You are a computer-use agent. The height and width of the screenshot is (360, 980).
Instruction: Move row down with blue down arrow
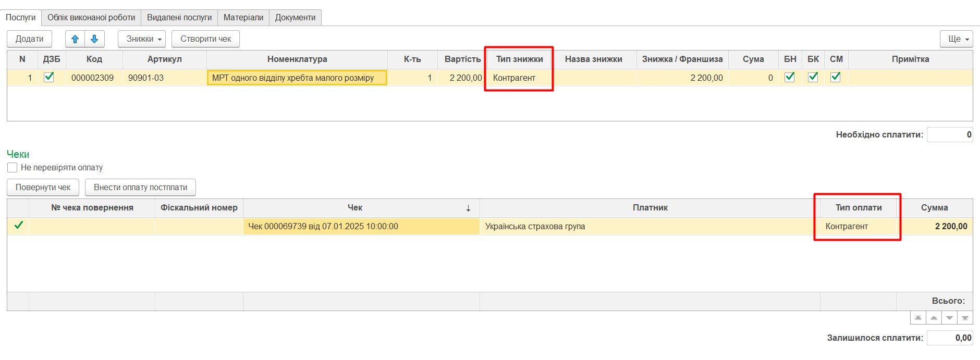94,39
